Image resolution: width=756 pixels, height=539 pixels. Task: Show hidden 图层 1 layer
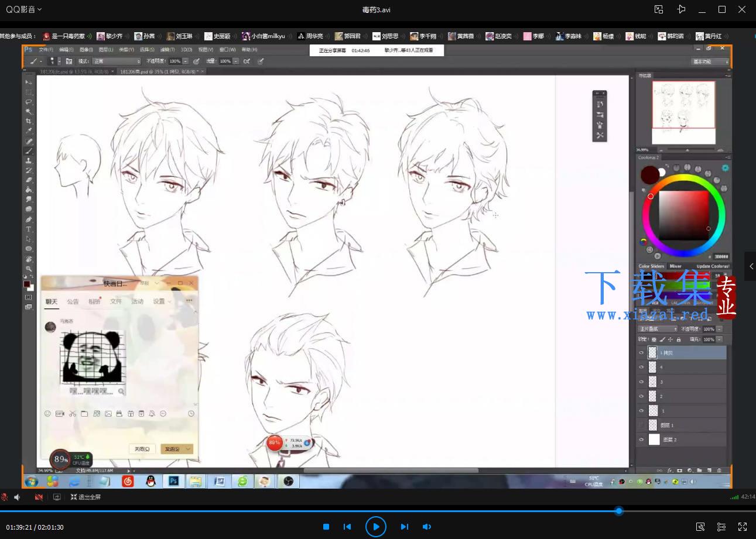[641, 425]
